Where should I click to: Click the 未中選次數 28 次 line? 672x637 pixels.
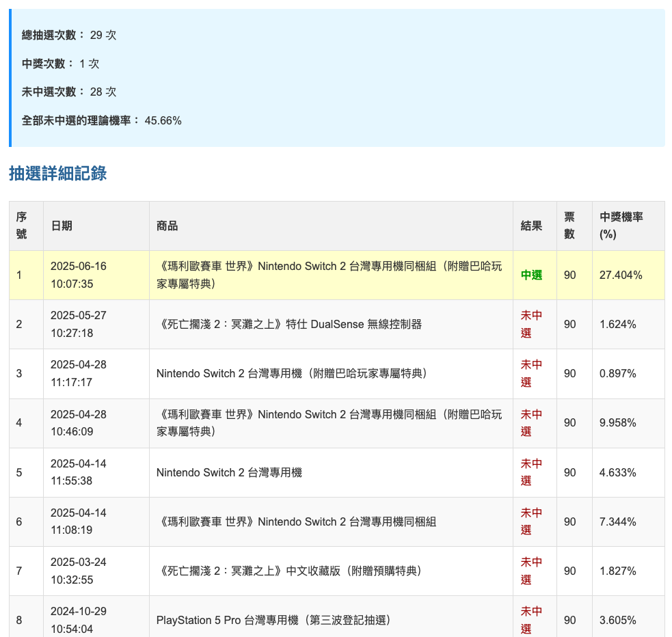coord(69,92)
